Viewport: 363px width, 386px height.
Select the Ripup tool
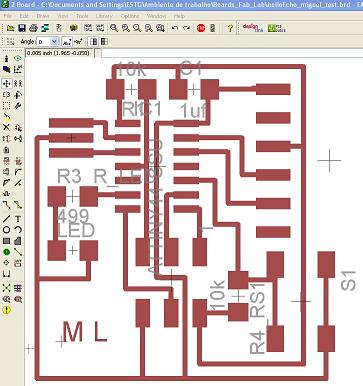tap(18, 204)
